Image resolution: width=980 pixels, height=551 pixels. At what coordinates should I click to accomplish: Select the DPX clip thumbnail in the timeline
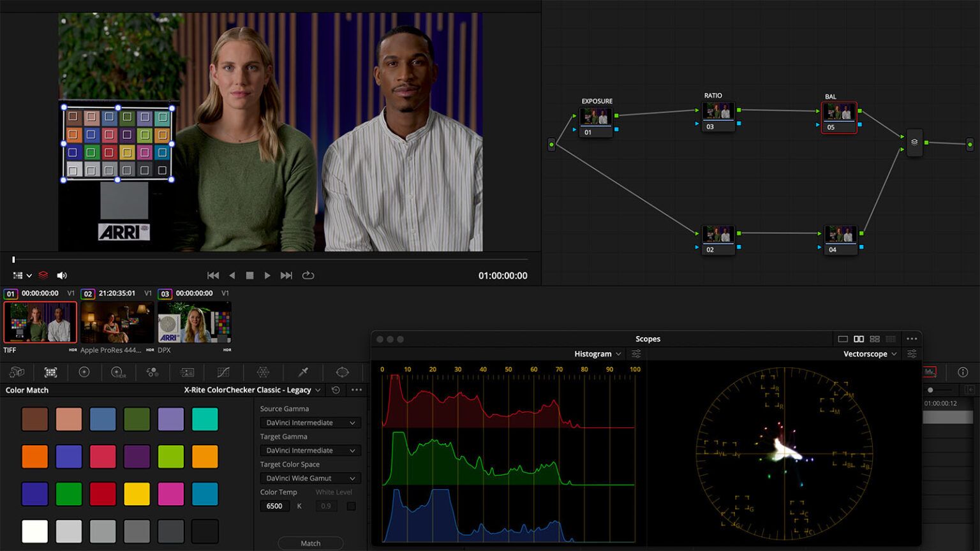tap(194, 322)
